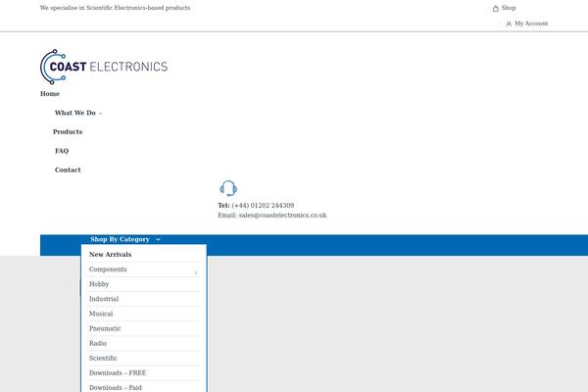588x392 pixels.
Task: Click the user icon beside My Account
Action: coord(509,24)
